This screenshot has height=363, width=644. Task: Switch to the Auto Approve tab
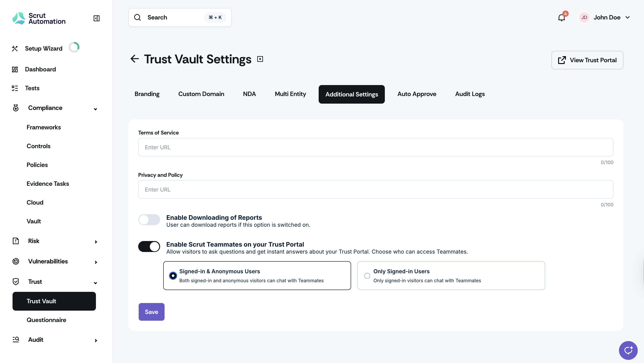click(417, 94)
